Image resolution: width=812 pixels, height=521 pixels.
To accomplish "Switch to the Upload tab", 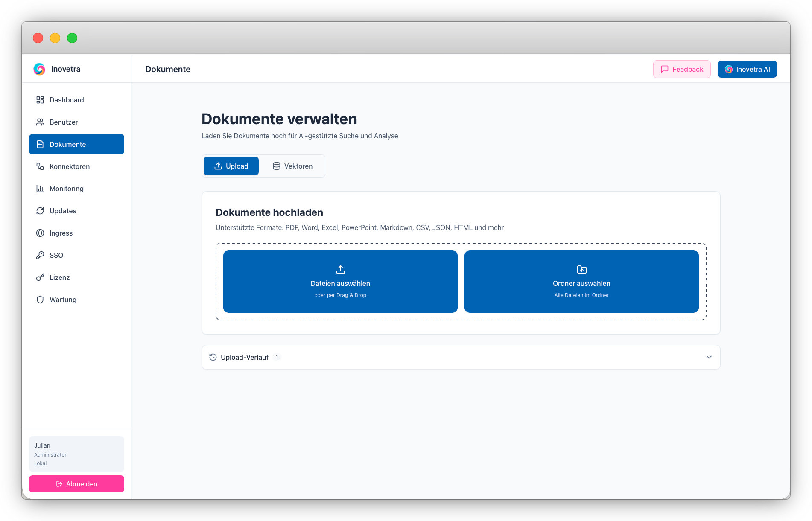I will (231, 166).
